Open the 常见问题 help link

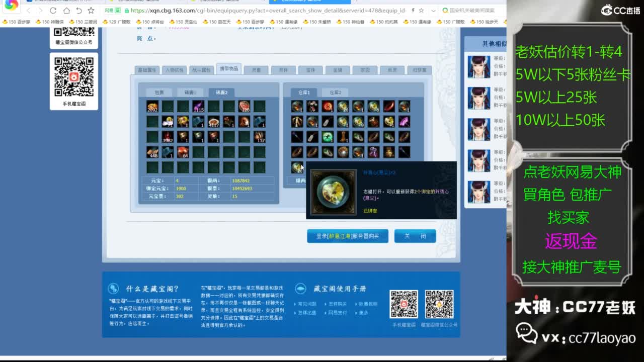pos(307,304)
